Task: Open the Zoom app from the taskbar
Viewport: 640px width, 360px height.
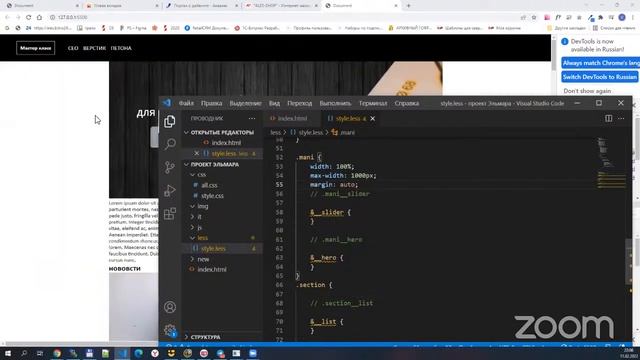Action: pyautogui.click(x=253, y=353)
